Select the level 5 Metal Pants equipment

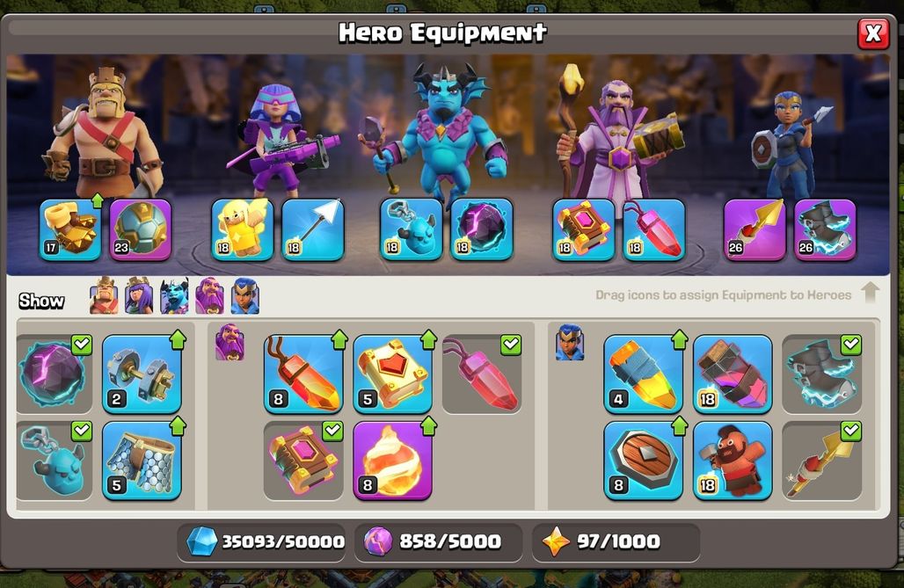[142, 461]
